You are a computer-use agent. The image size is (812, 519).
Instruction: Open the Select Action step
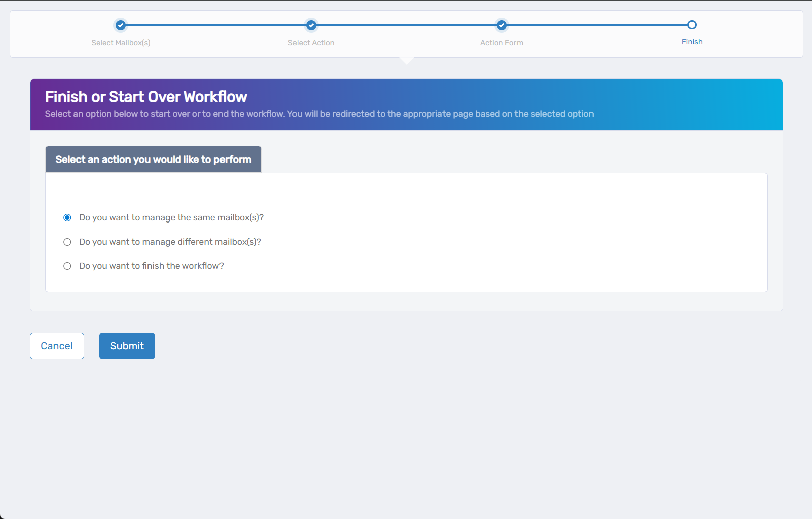[311, 42]
